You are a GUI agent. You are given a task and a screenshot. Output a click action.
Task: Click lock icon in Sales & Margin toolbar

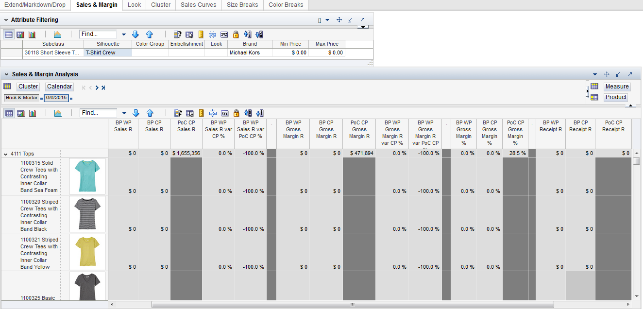[x=236, y=113]
